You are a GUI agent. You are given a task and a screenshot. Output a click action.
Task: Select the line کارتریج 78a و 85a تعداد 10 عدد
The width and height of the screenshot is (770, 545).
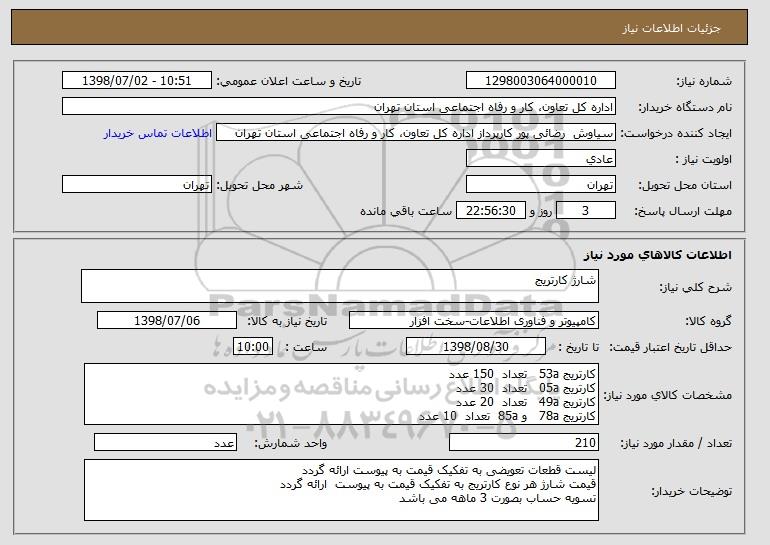coord(507,416)
